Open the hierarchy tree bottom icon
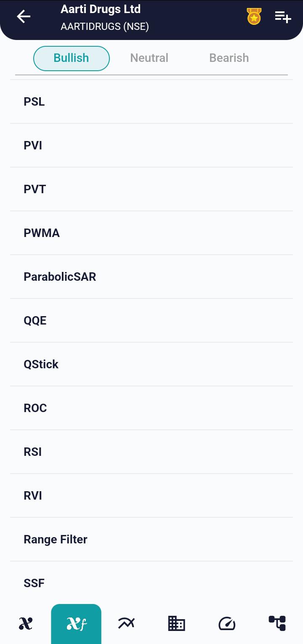 coord(277,623)
